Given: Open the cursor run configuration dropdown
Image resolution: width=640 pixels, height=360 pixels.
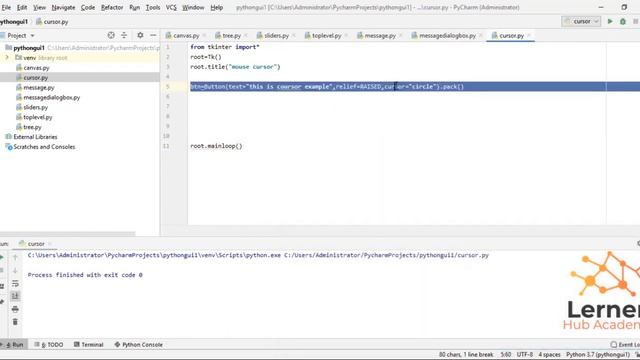Looking at the screenshot, I should [581, 21].
